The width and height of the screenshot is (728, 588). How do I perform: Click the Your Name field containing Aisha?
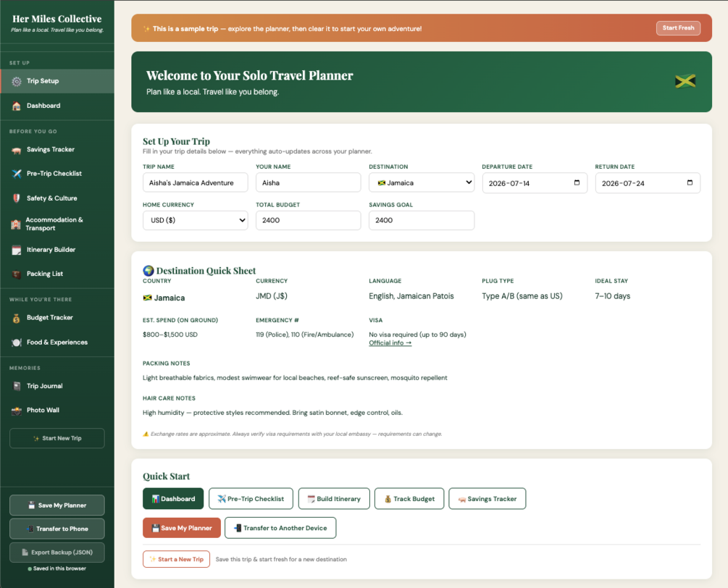pyautogui.click(x=309, y=182)
